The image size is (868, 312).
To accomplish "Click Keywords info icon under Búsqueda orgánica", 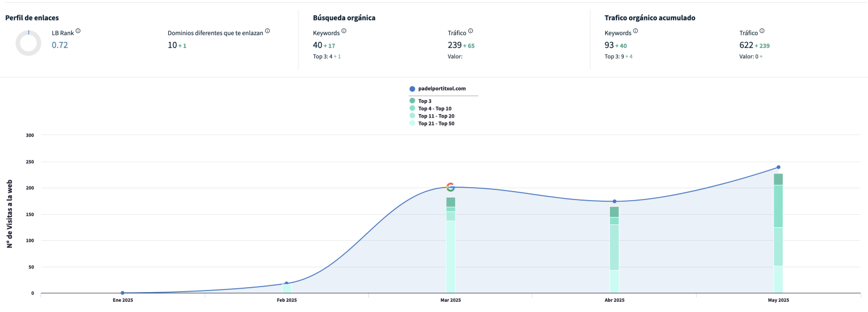I will [x=344, y=32].
